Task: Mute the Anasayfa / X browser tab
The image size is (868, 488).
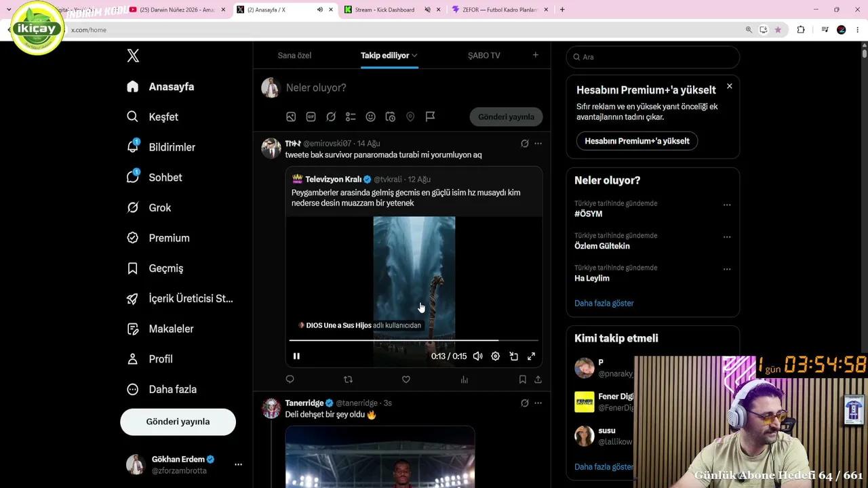Action: coord(320,9)
